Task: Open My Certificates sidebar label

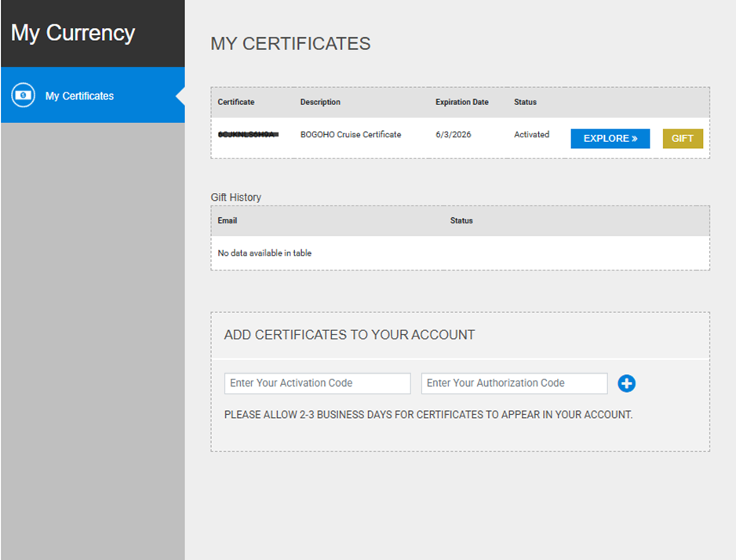Action: tap(79, 96)
